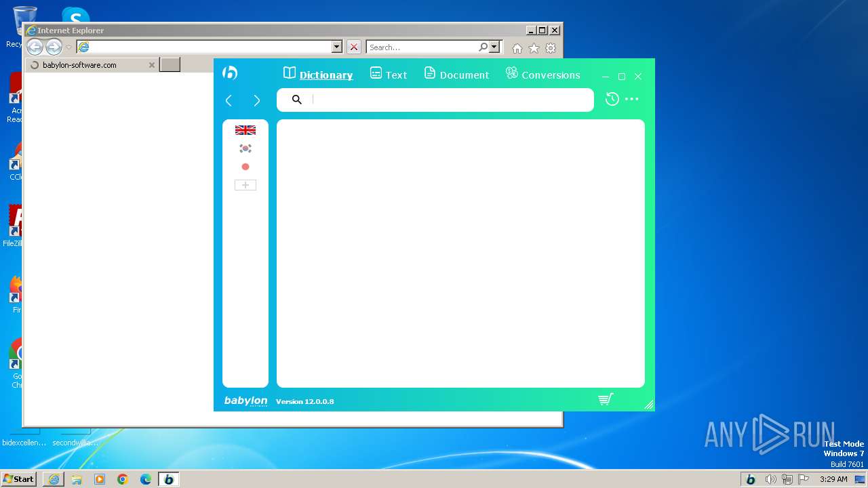Open Windows Media Player taskbar icon
Viewport: 868px width, 488px height.
click(x=100, y=479)
